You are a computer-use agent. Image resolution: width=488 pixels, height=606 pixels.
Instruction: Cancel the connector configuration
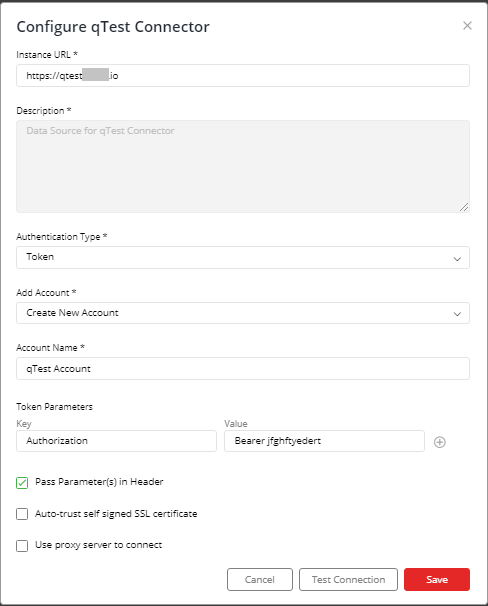coord(260,579)
